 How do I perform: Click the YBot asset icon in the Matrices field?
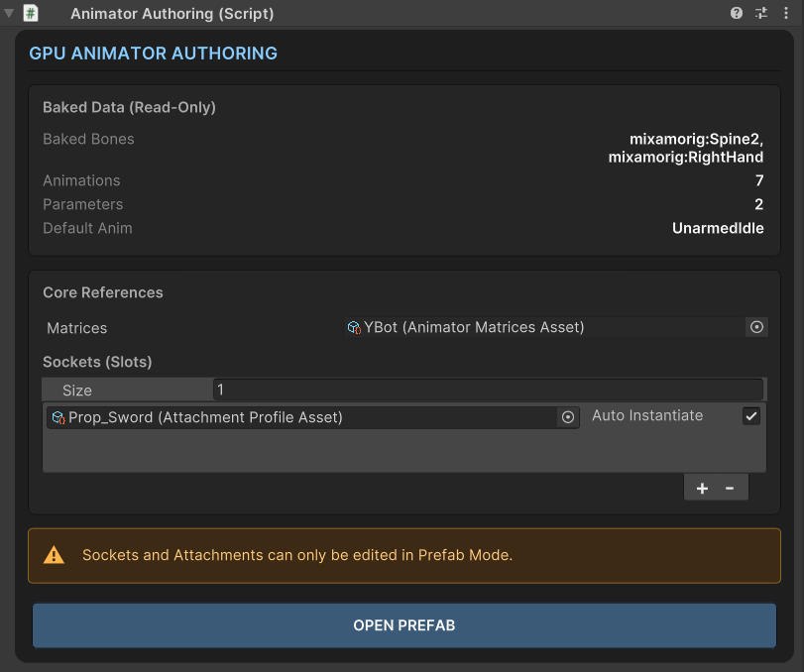tap(354, 327)
